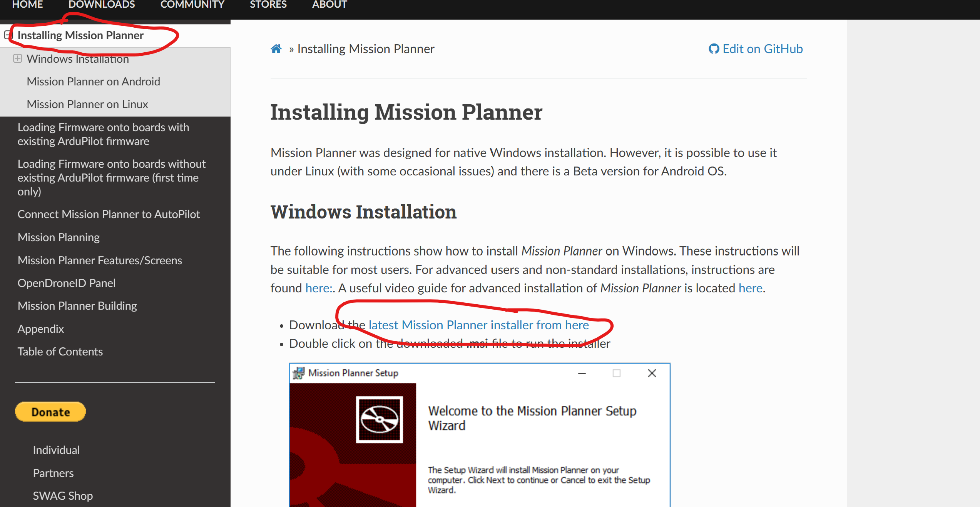Select the STORES menu tab
The image size is (980, 507).
click(x=268, y=5)
